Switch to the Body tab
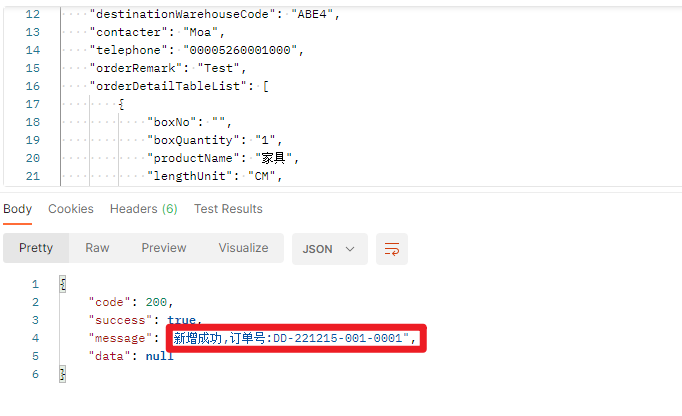This screenshot has height=416, width=682. point(17,209)
